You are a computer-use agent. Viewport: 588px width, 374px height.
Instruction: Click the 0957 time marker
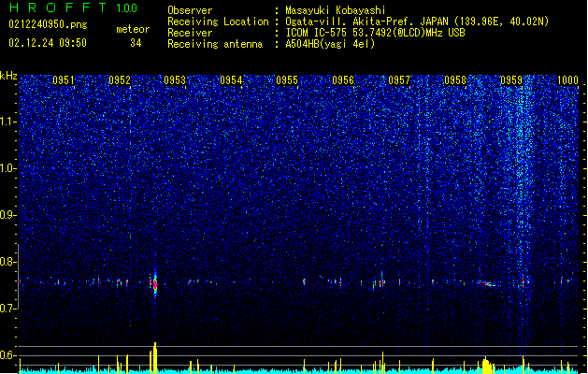tap(399, 79)
